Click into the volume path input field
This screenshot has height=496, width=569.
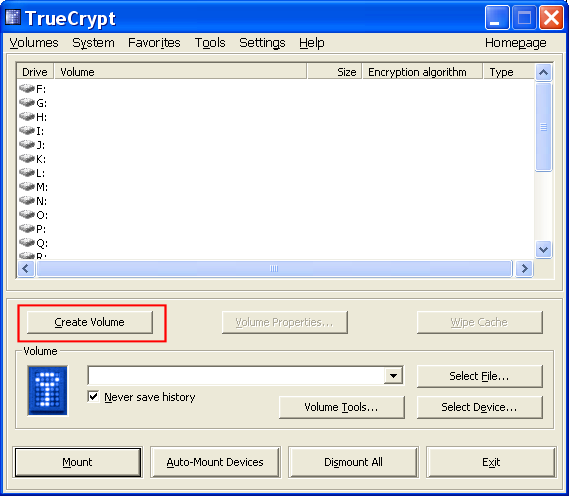tap(236, 376)
